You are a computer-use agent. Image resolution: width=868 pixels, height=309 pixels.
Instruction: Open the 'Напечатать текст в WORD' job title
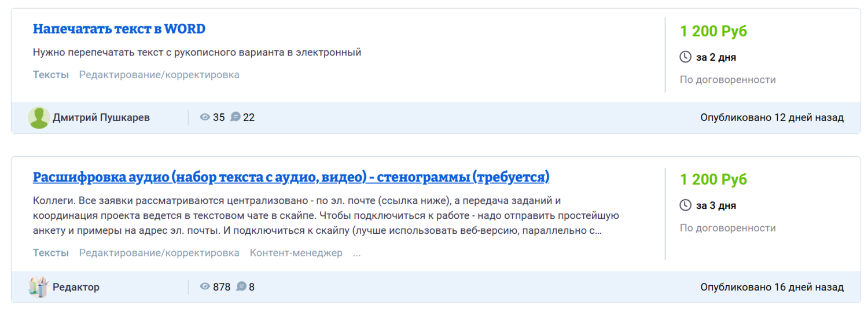[x=119, y=28]
